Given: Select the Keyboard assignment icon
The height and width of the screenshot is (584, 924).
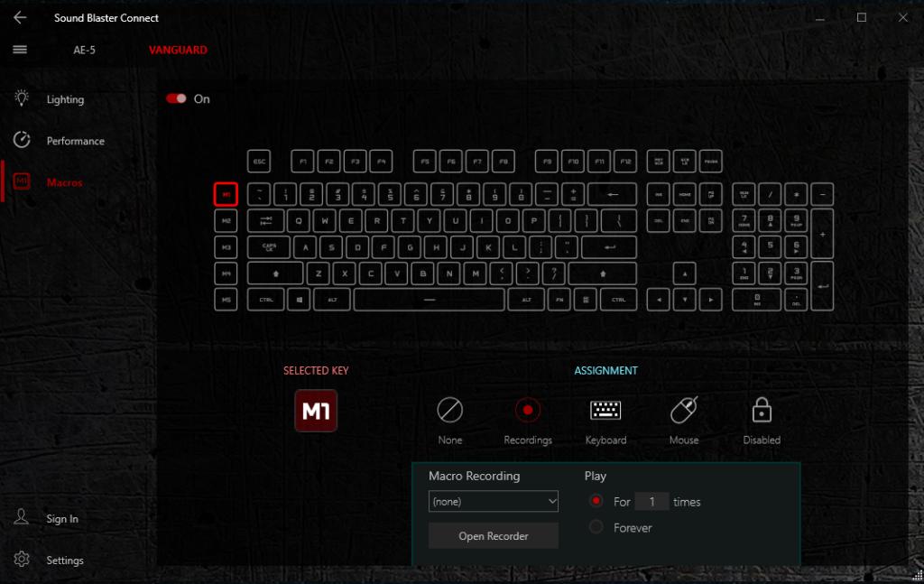Looking at the screenshot, I should point(605,410).
